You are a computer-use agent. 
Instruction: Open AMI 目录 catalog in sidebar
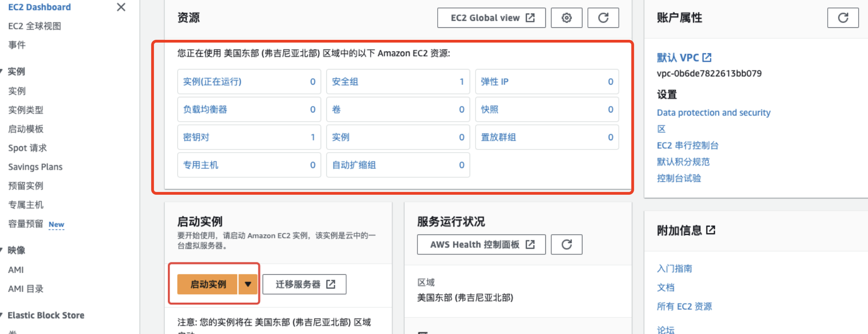click(26, 289)
